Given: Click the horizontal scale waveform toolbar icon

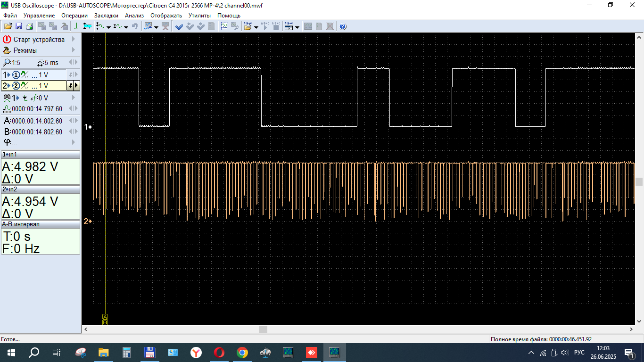Looking at the screenshot, I should coord(118,26).
